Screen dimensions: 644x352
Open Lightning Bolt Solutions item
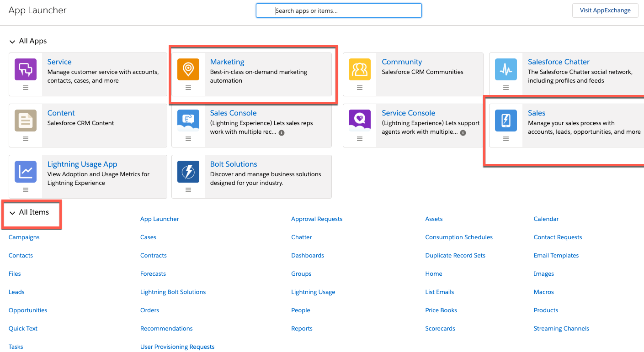173,292
